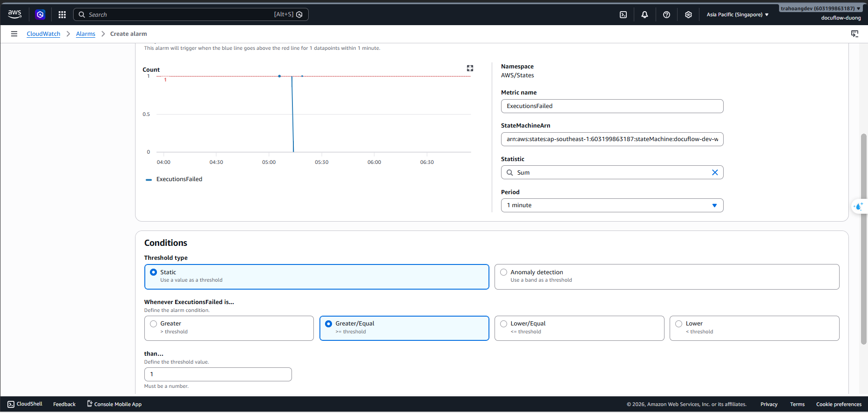Screen dimensions: 868x413
Task: Click the page vertical scrollbar
Action: pos(864,239)
